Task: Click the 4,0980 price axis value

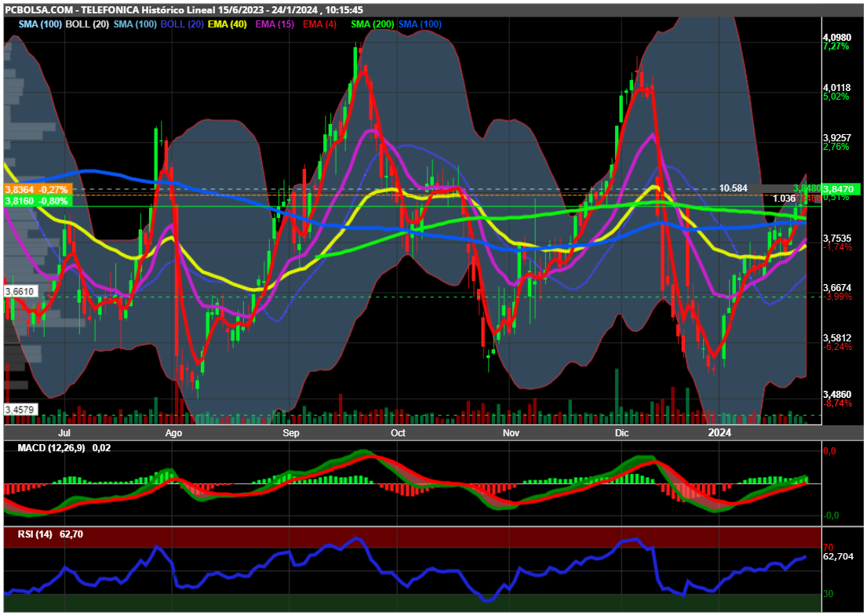Action: (837, 38)
